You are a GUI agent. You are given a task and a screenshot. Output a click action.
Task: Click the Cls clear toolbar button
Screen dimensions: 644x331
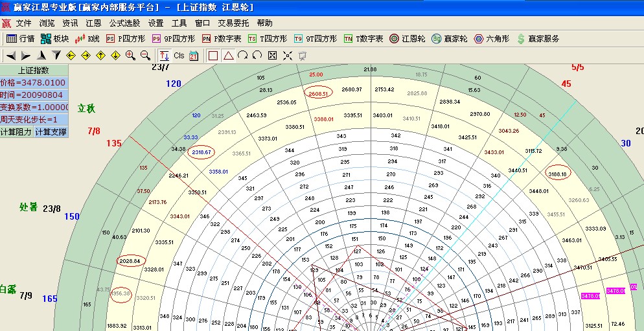tap(179, 56)
